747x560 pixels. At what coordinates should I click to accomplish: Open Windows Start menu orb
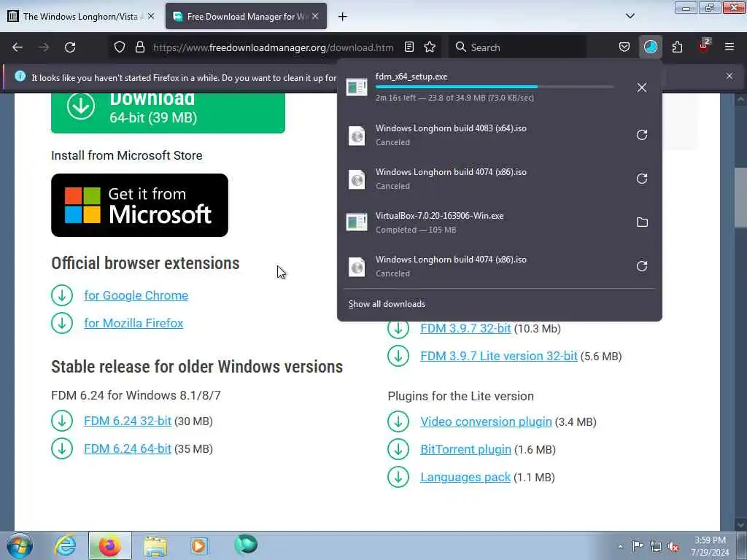point(20,545)
